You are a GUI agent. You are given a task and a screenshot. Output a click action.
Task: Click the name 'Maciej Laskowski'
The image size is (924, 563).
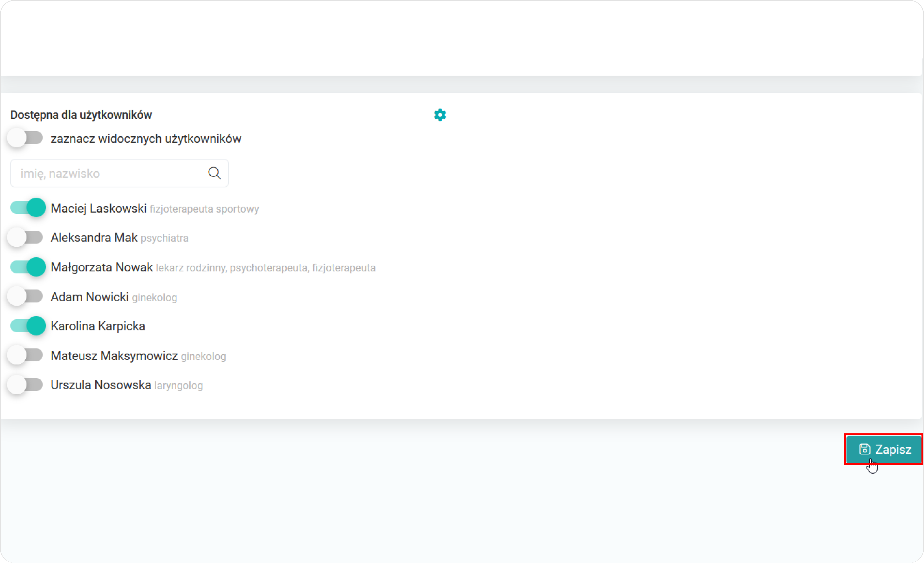(x=99, y=208)
